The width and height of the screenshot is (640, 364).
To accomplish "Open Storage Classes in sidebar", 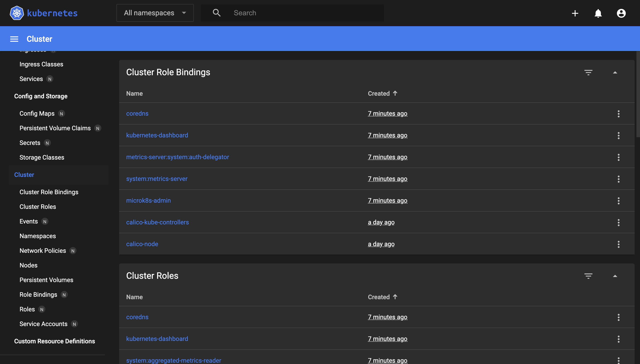I will (42, 158).
